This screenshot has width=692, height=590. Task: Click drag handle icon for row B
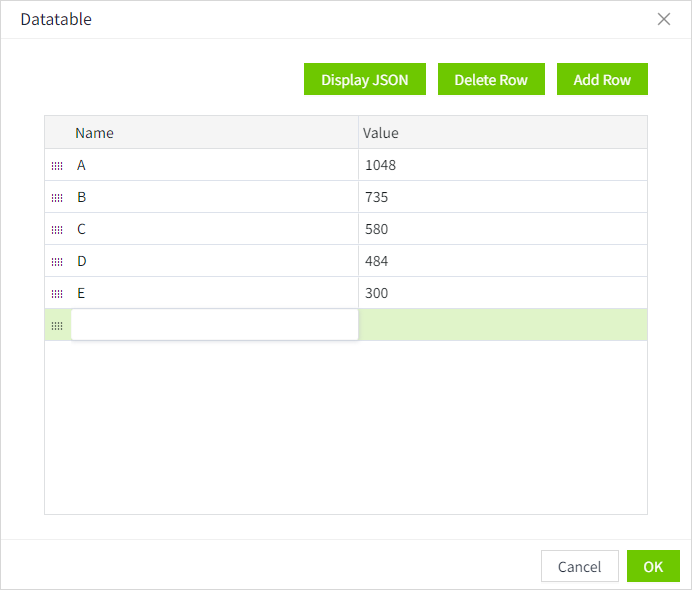[57, 198]
